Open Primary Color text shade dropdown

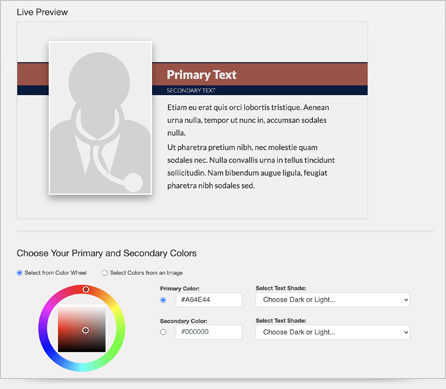tap(333, 300)
